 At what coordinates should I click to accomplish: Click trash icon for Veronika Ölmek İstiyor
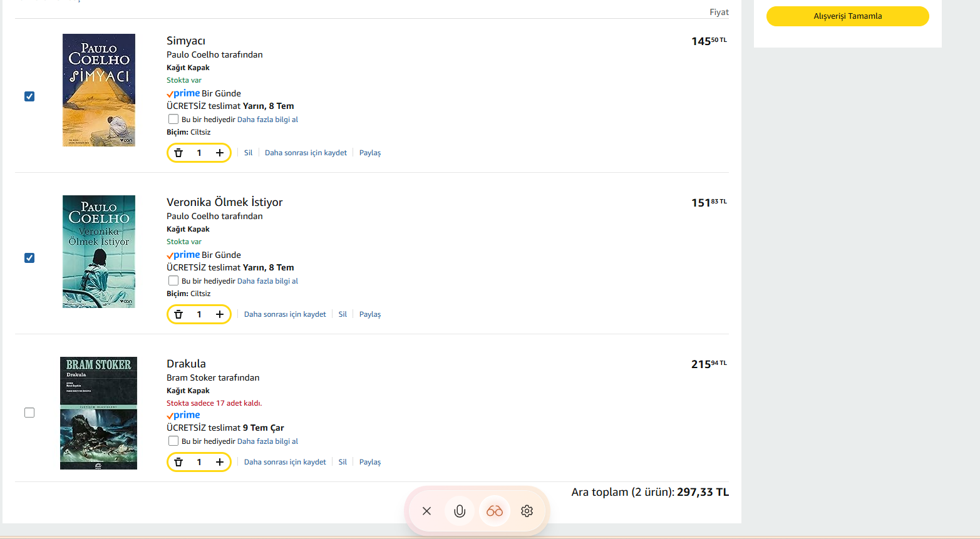tap(178, 314)
